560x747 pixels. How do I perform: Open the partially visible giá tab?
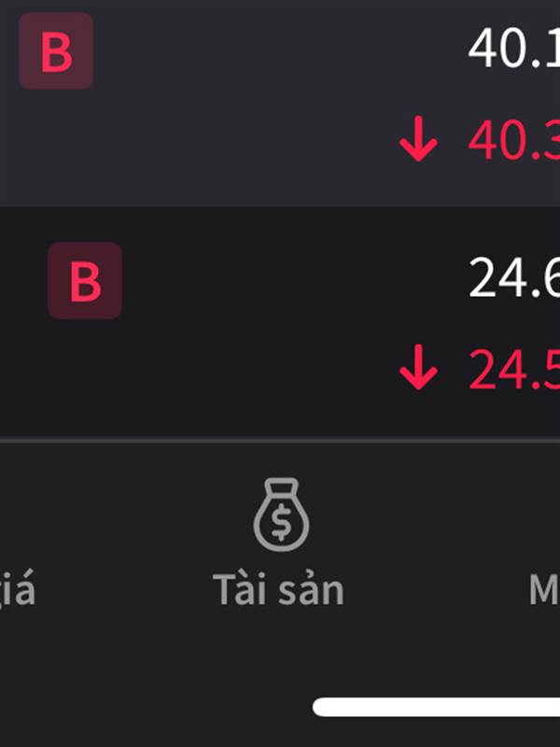coord(18,591)
